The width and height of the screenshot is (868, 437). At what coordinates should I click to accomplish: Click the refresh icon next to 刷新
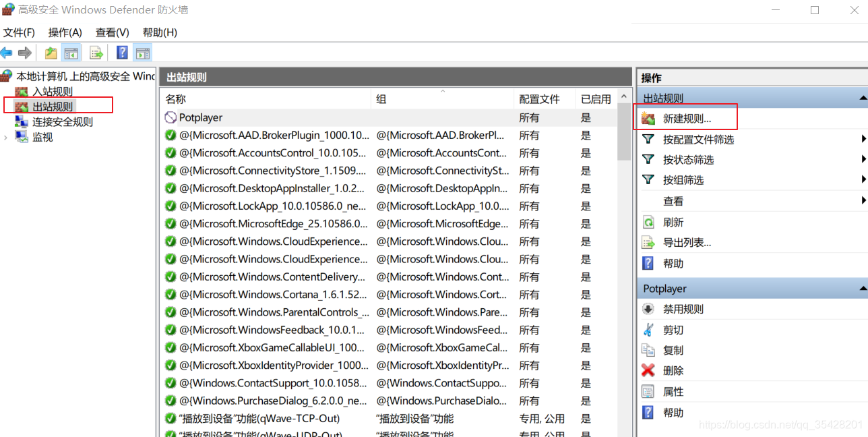[x=648, y=222]
